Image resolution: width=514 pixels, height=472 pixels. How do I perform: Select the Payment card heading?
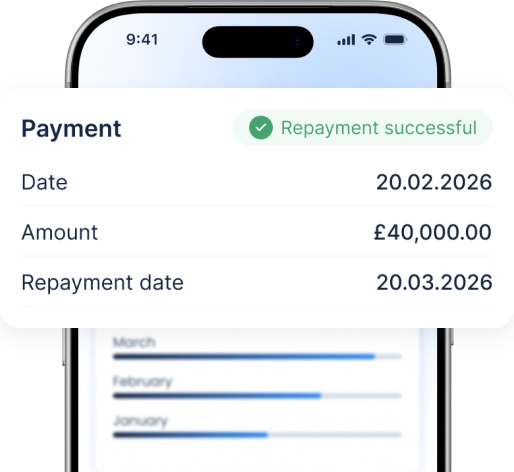[x=71, y=129]
